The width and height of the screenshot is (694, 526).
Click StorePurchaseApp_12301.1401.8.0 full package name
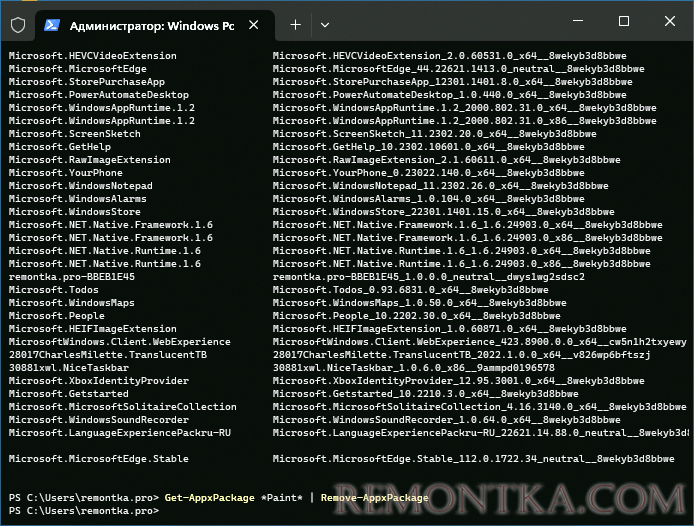(453, 82)
